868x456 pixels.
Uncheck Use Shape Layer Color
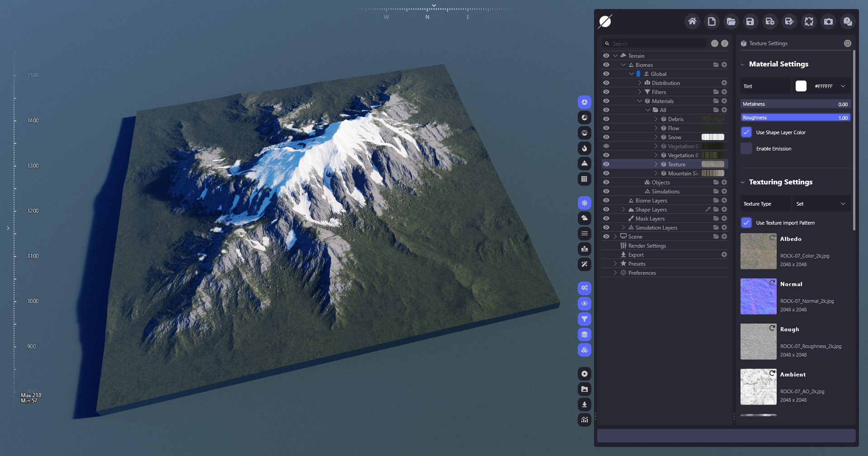tap(746, 132)
